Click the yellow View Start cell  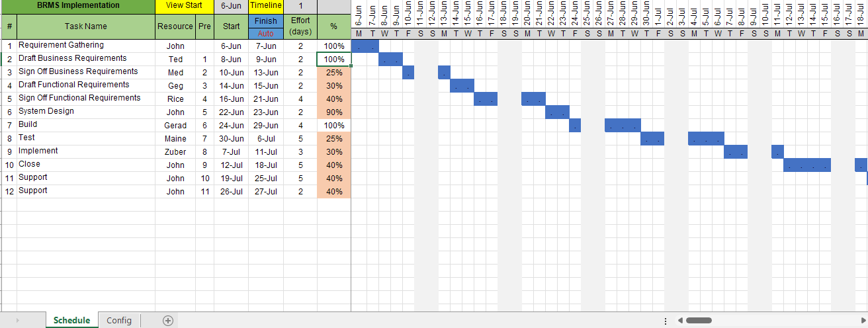[185, 7]
